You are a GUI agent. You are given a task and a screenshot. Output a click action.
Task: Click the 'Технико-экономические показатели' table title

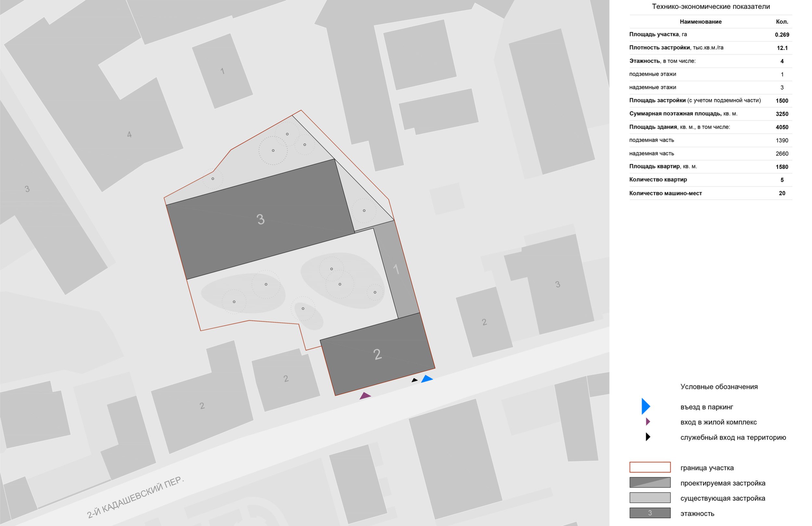711,6
